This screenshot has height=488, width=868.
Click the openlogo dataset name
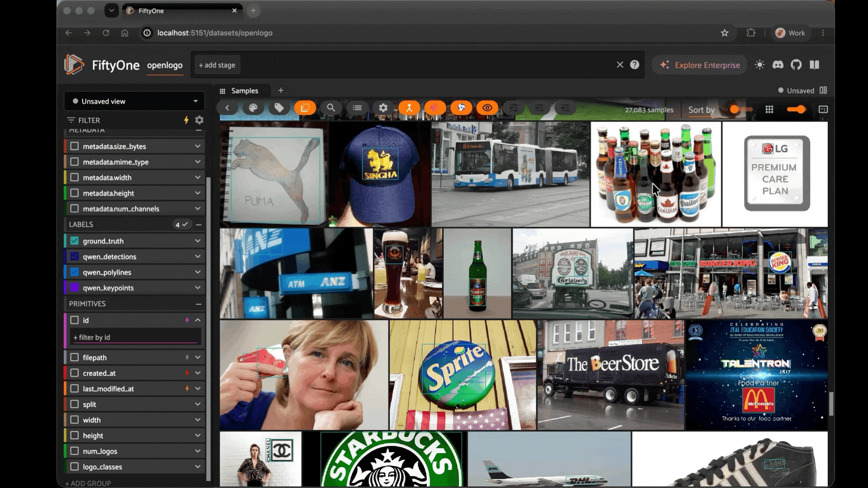pyautogui.click(x=165, y=65)
